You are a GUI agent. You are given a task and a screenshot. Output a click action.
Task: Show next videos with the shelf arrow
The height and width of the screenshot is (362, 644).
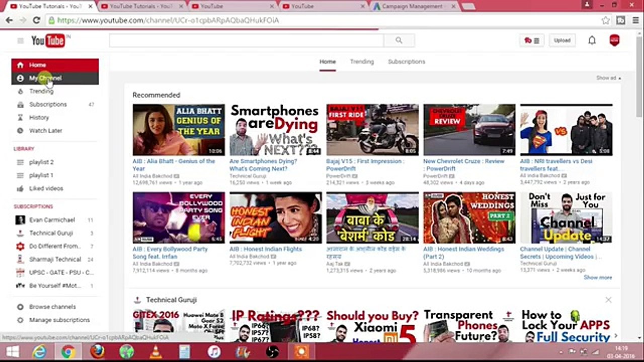(x=615, y=336)
